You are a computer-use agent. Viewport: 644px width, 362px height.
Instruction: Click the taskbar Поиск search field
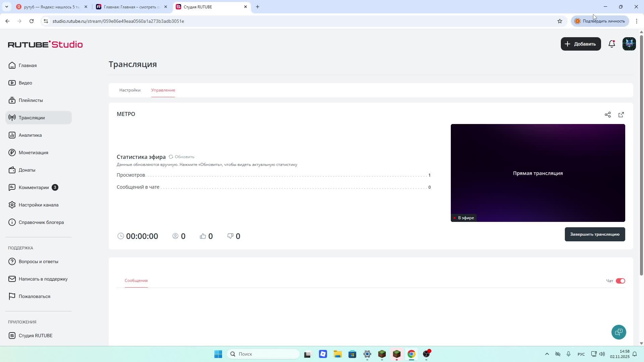263,354
